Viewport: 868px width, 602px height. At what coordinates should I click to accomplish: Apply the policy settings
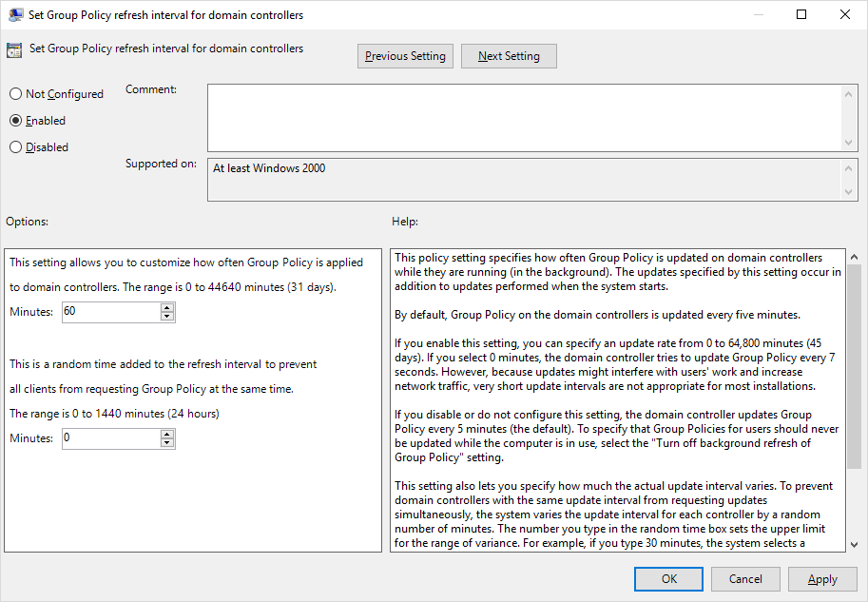(x=822, y=578)
